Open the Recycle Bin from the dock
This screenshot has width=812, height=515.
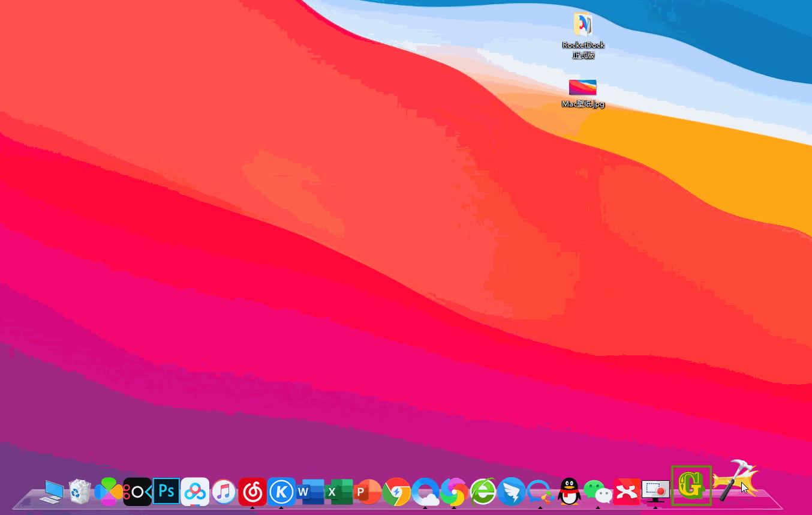80,491
